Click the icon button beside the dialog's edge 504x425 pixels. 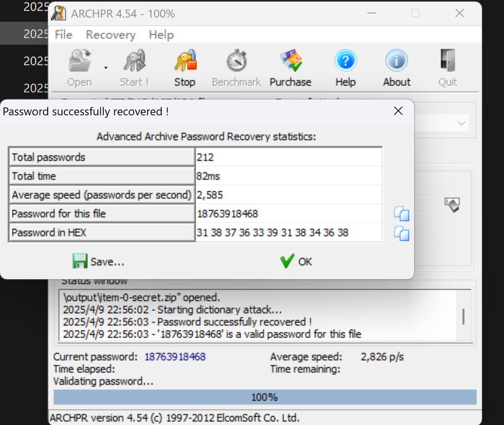pos(452,205)
